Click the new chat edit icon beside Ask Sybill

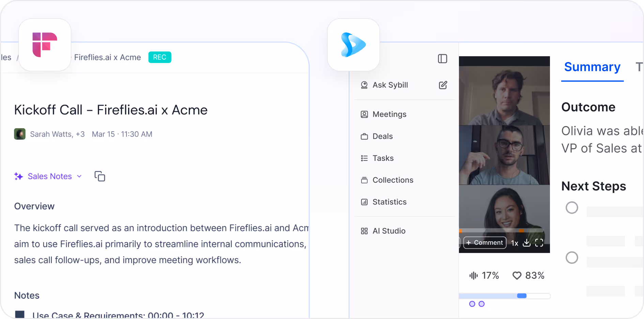[443, 85]
